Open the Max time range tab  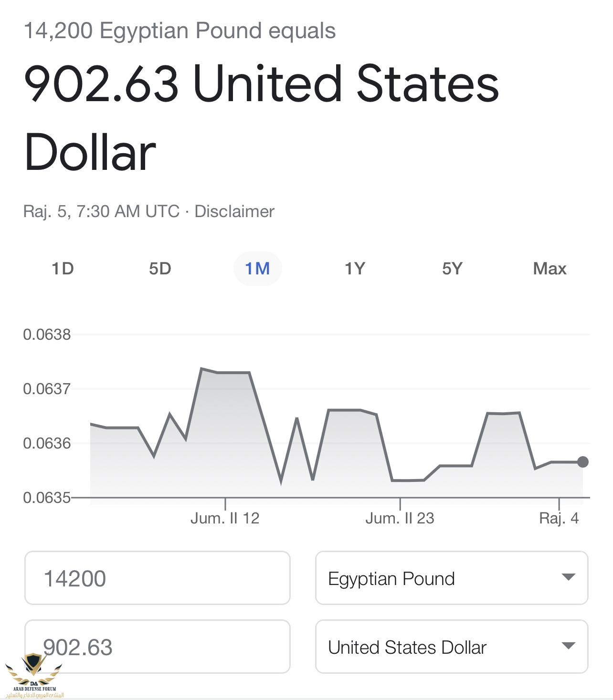[x=550, y=269]
